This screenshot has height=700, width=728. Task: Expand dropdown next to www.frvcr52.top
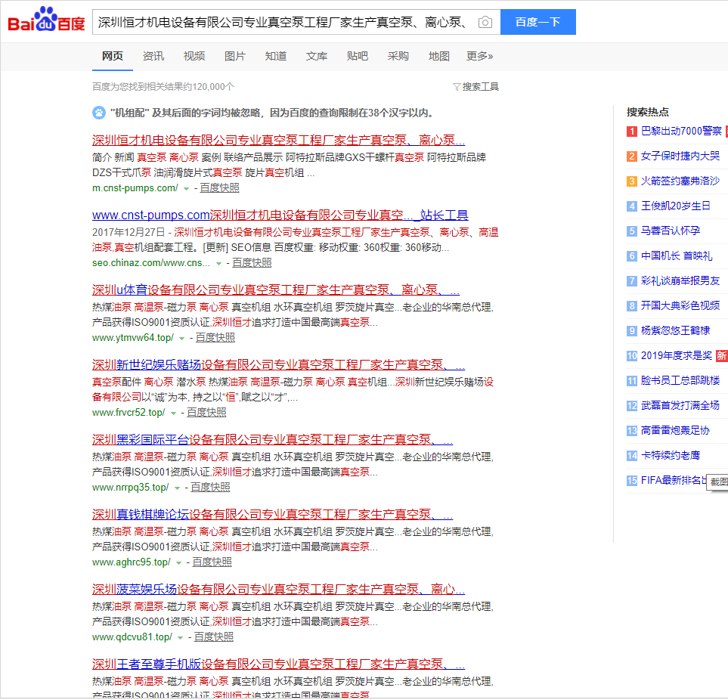(x=173, y=413)
